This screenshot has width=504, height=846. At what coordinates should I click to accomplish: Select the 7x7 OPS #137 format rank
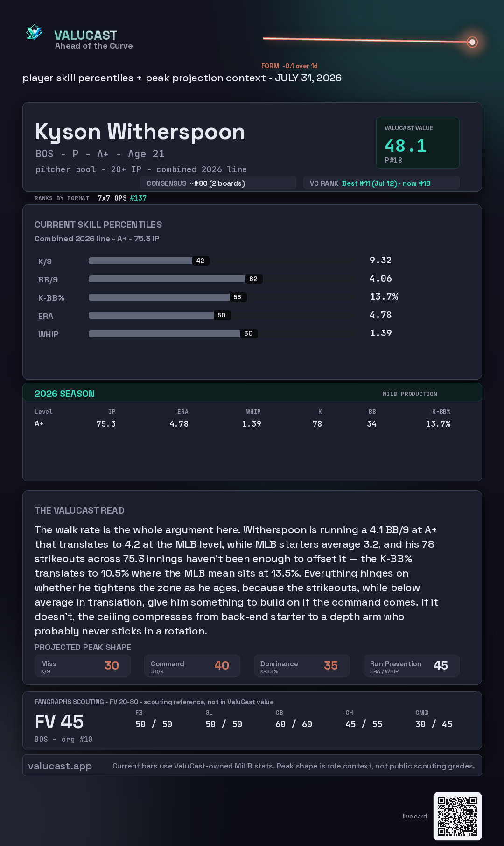coord(122,198)
